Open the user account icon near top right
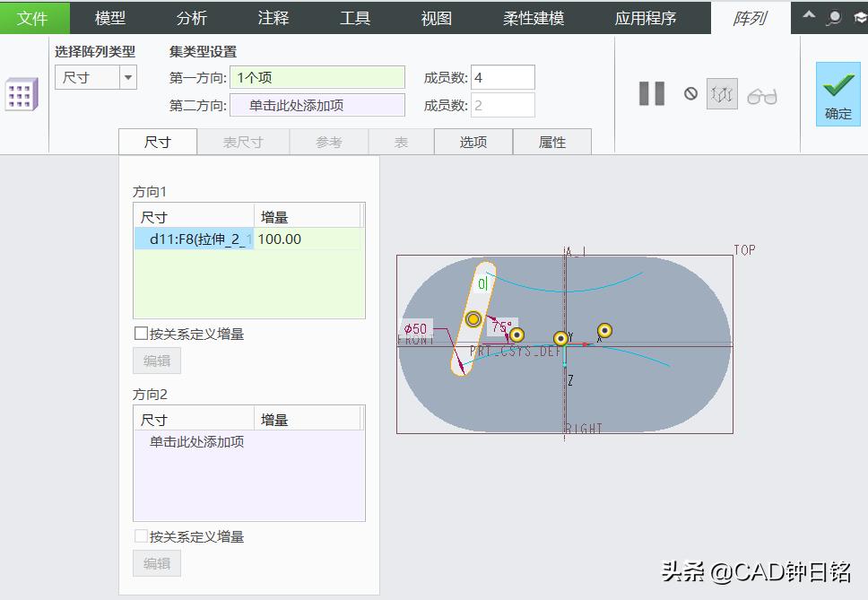 (x=834, y=15)
